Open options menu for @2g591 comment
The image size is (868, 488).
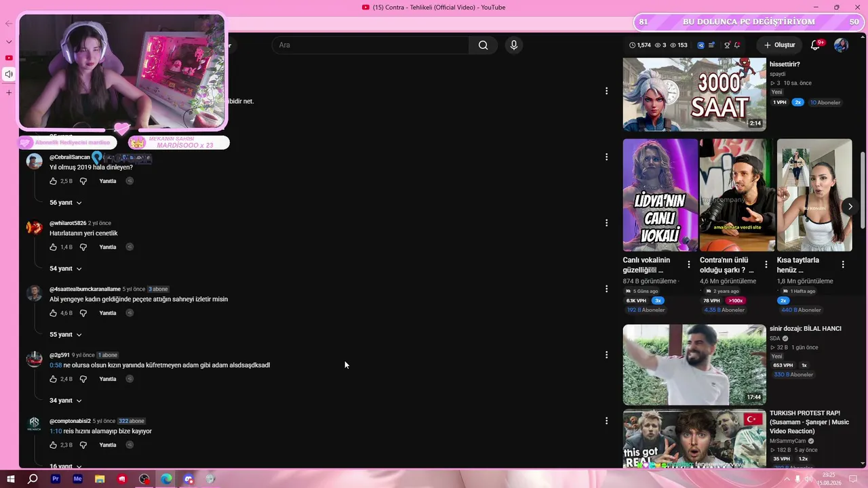tap(606, 354)
